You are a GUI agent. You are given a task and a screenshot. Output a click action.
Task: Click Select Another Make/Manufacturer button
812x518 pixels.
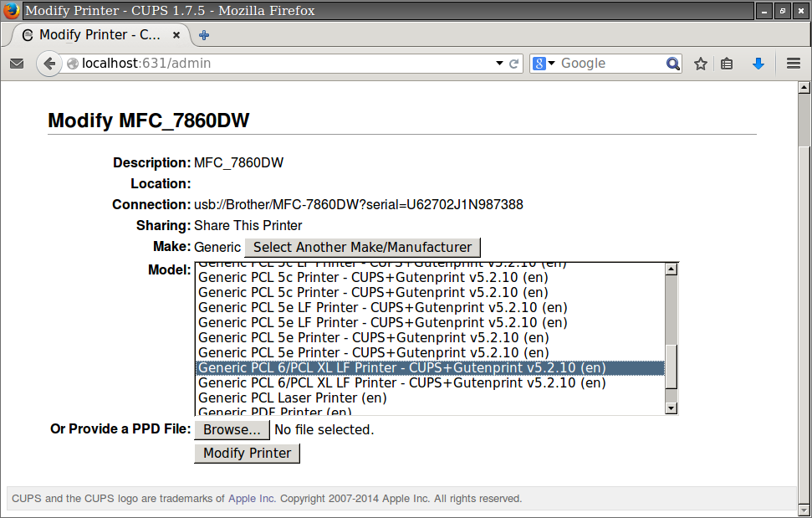coord(362,247)
